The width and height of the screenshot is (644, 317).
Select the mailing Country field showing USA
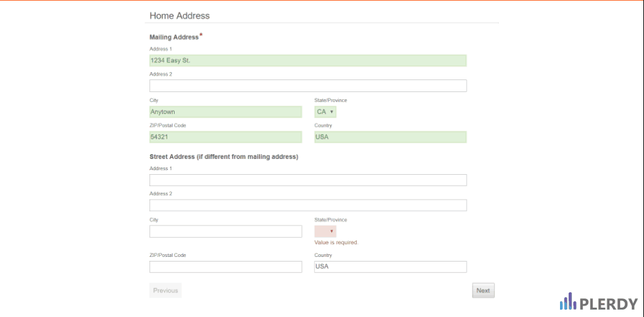coord(390,137)
